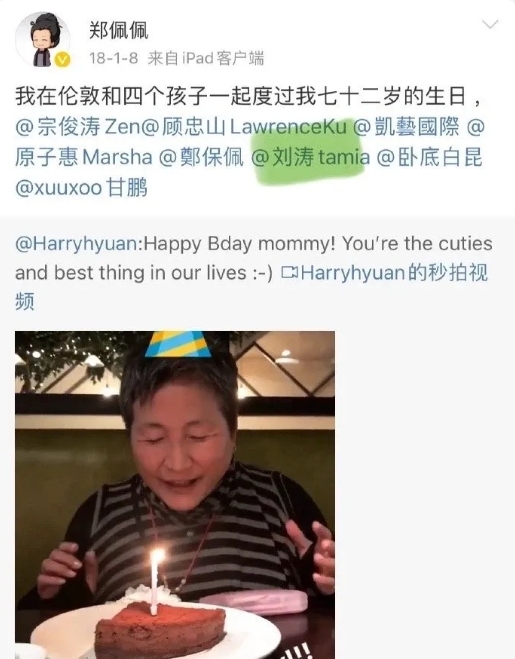The width and height of the screenshot is (515, 659).
Task: Open @xuuxoo甘鹏 mention
Action: click(x=81, y=187)
